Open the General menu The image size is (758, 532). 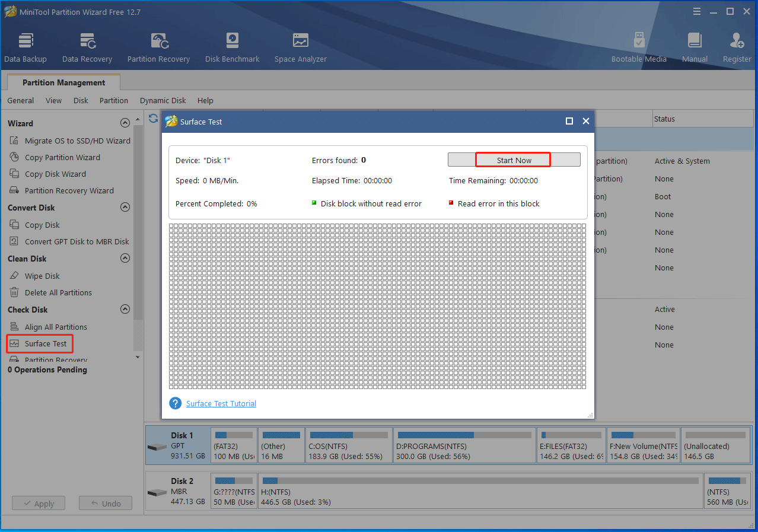(20, 100)
